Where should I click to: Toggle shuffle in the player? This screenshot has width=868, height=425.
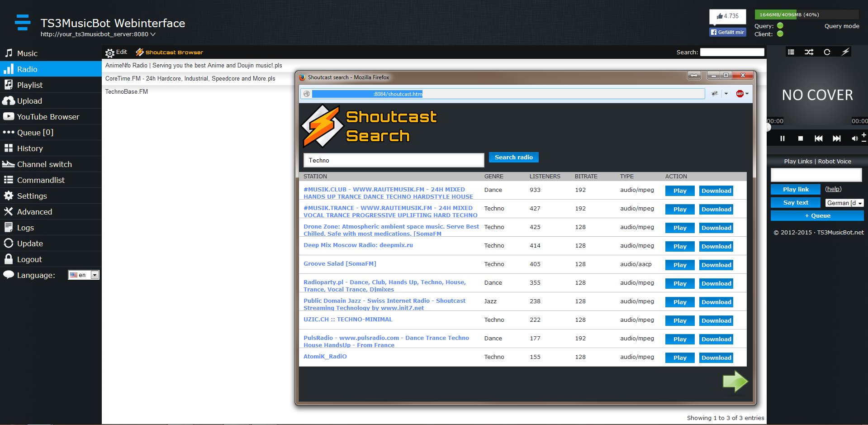(x=809, y=52)
